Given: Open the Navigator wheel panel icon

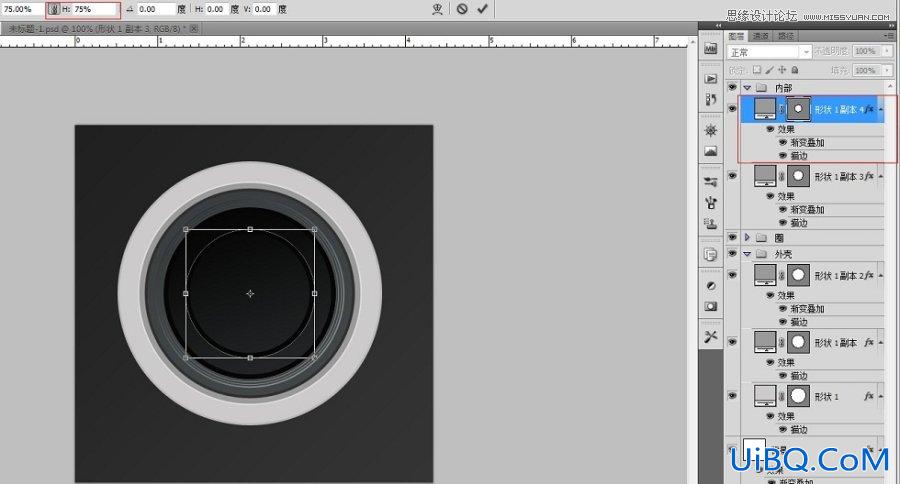Looking at the screenshot, I should 711,130.
